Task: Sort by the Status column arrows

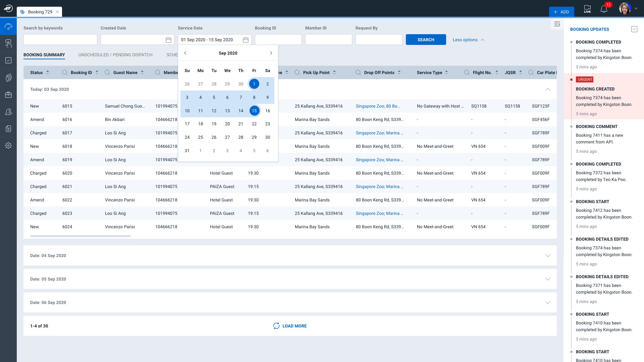Action: (48, 72)
